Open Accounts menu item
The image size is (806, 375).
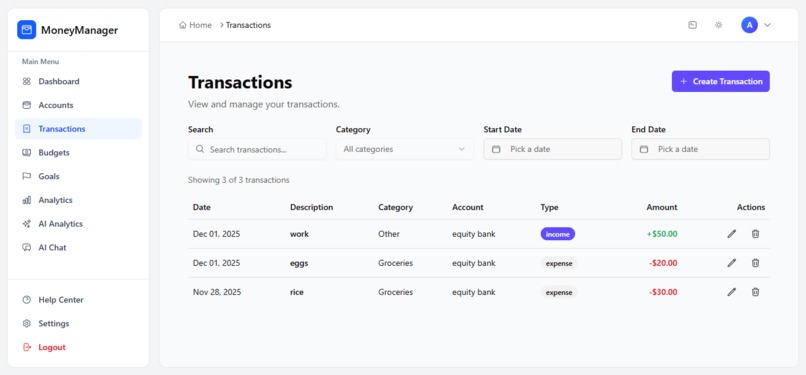[78, 105]
